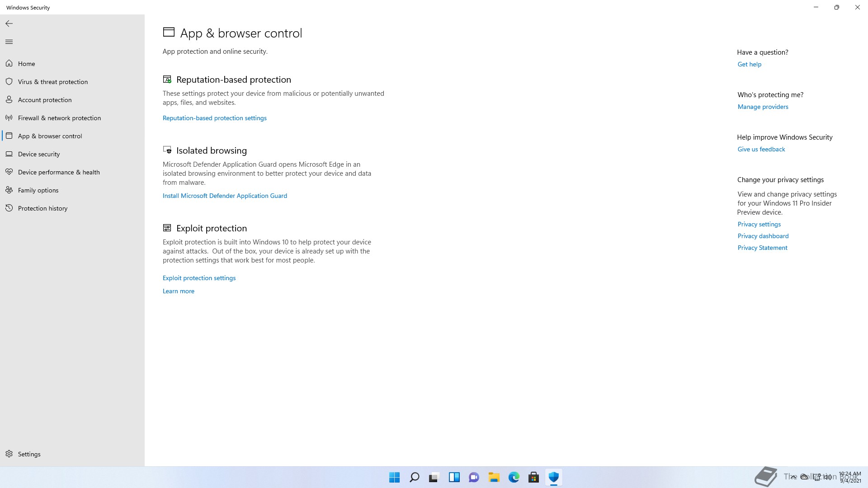
Task: Open Exploit protection settings link
Action: tap(199, 278)
